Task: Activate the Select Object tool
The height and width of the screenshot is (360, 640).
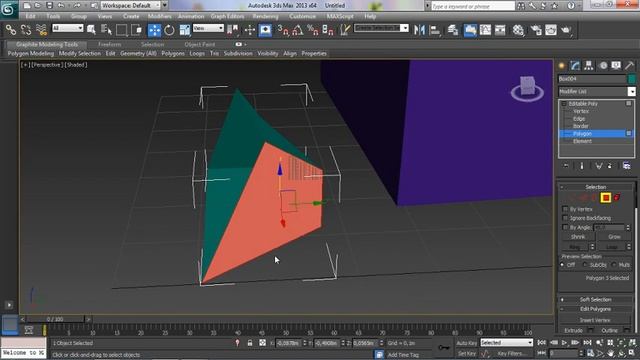Action: pos(91,30)
